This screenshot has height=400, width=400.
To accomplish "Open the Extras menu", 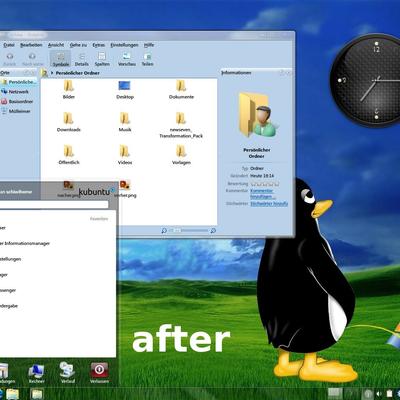I will (x=99, y=45).
